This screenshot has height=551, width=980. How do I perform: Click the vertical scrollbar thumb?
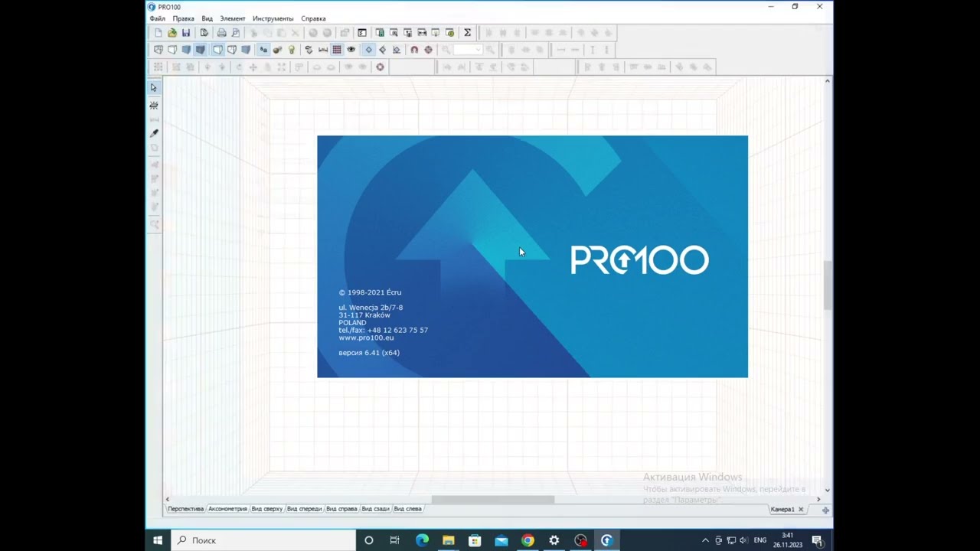828,285
